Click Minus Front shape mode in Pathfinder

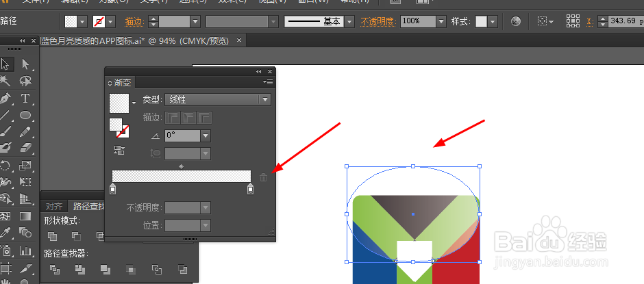[x=77, y=236]
